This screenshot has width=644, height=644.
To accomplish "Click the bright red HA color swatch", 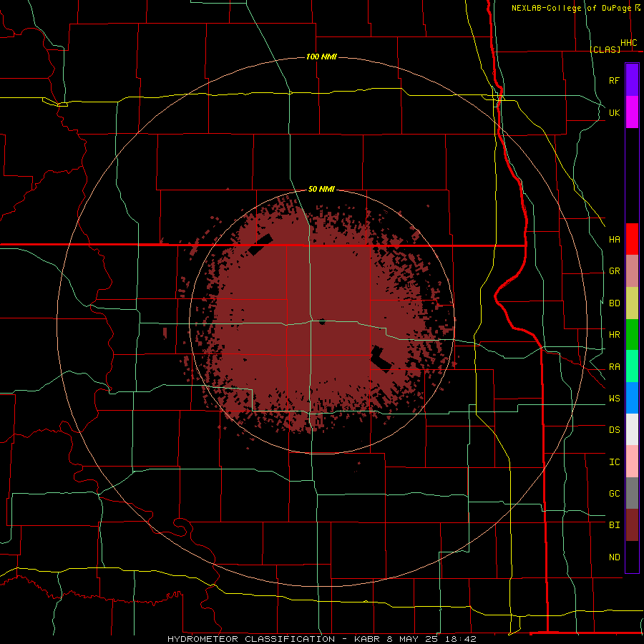I will tap(632, 239).
